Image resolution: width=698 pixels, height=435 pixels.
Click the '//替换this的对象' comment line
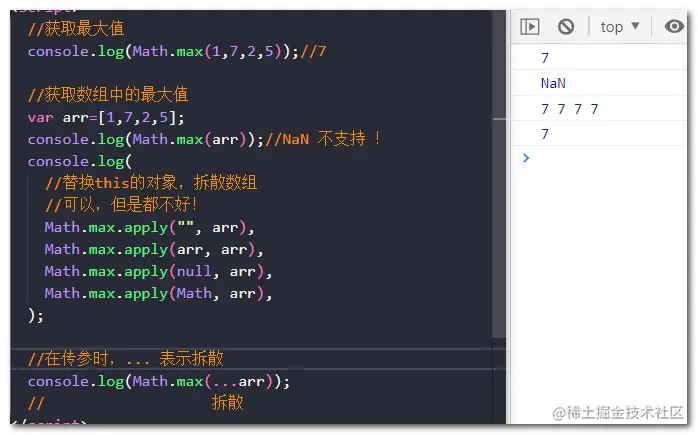click(151, 183)
